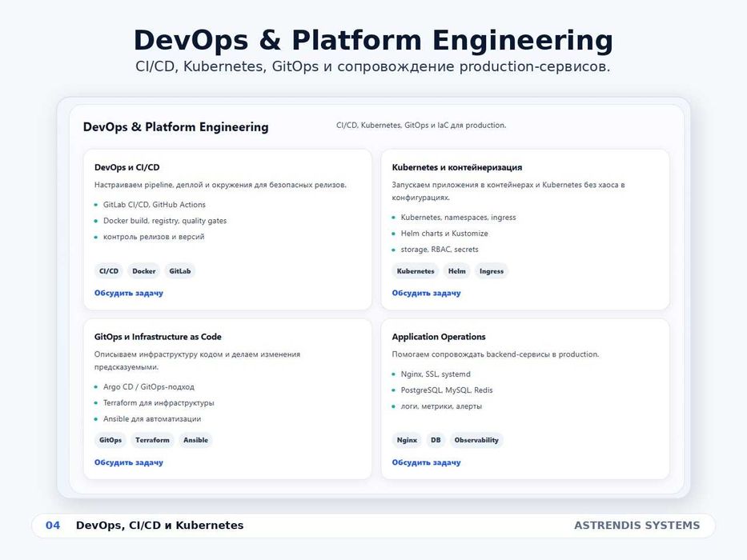Click description 'Запускаем приложения в контейнерах'

pyautogui.click(x=508, y=191)
